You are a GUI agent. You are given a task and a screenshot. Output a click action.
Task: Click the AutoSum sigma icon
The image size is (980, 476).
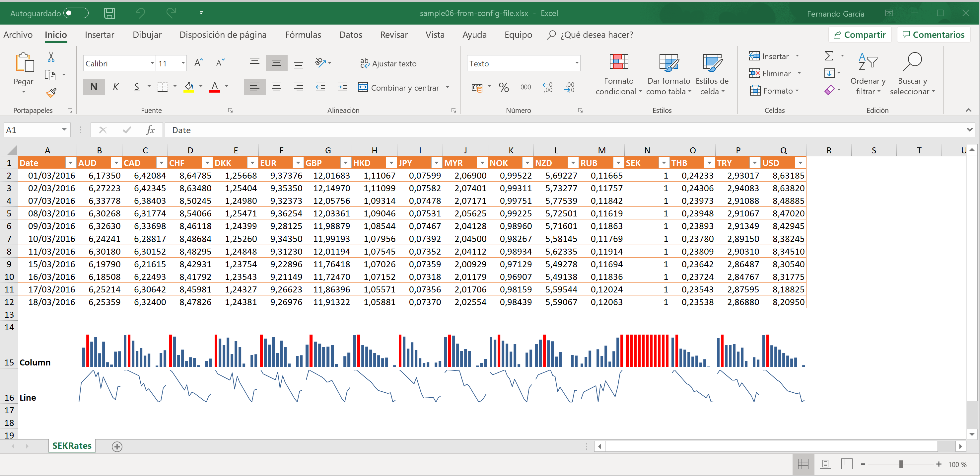(x=829, y=56)
